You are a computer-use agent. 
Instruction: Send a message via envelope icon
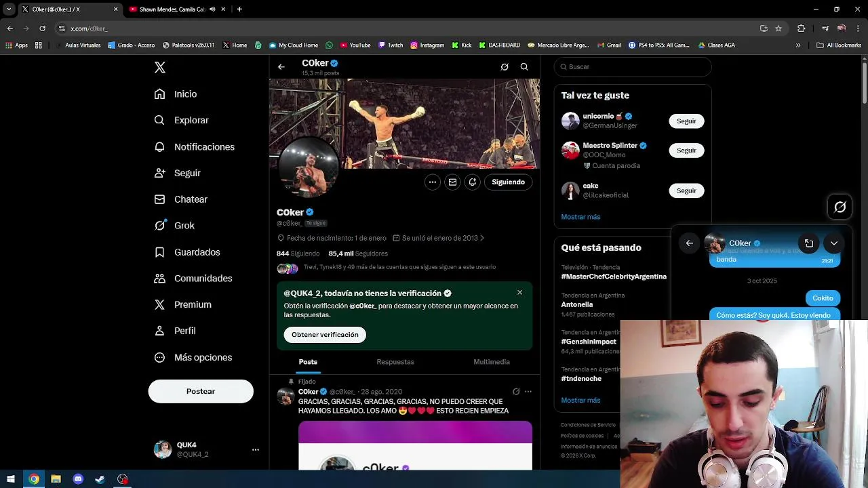point(452,182)
